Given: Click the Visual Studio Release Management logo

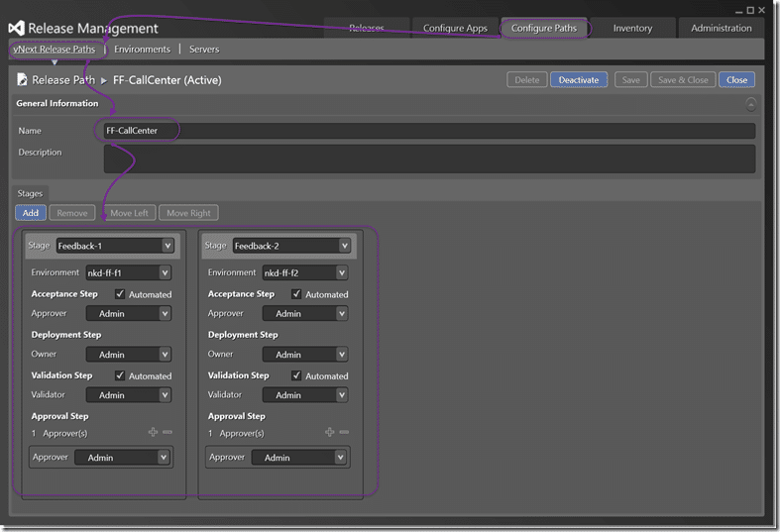Looking at the screenshot, I should pos(16,28).
